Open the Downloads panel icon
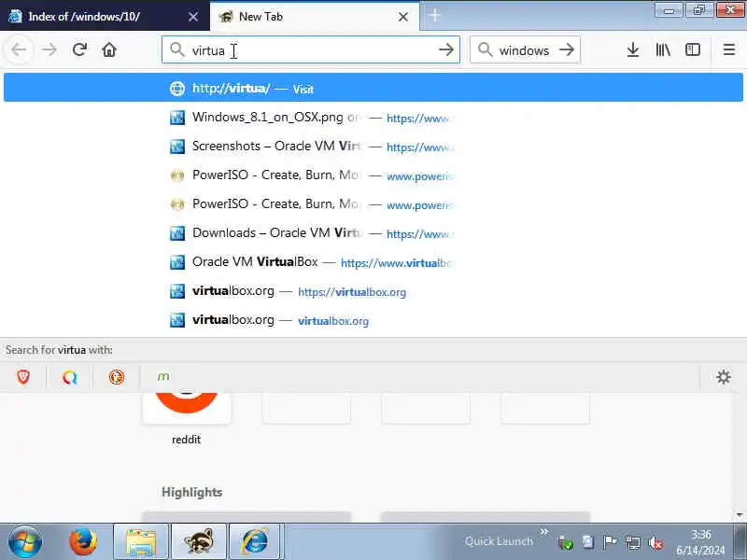This screenshot has width=747, height=560. (633, 49)
